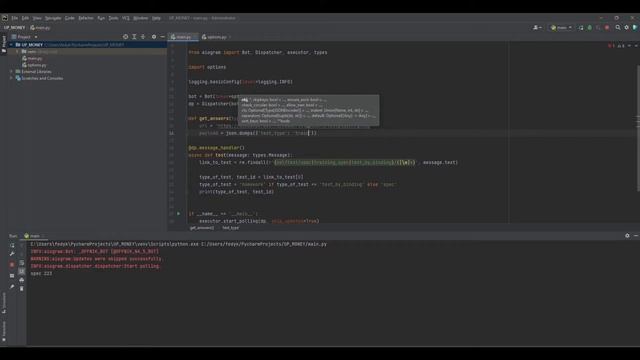Screen dimensions: 640x360
Task: Open the Help menu
Action: [x=156, y=18]
